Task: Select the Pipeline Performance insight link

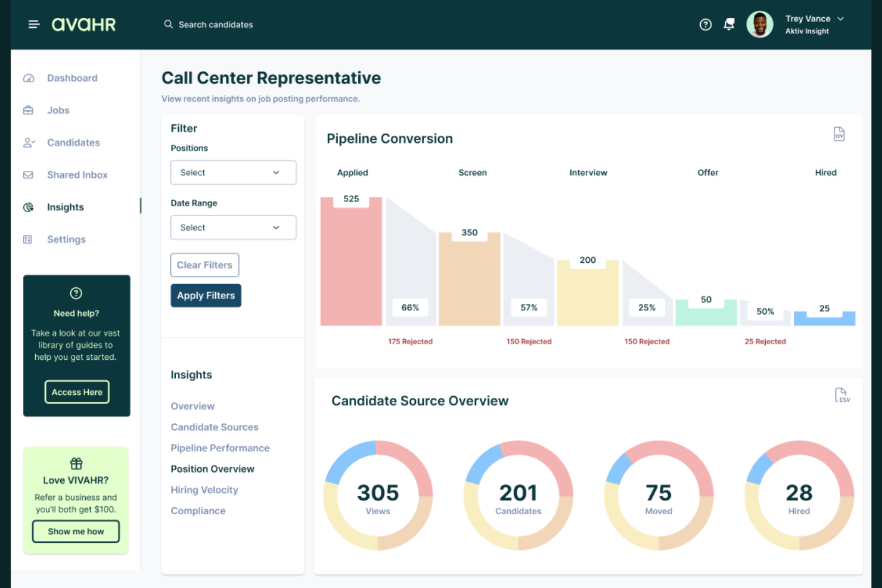Action: (220, 448)
